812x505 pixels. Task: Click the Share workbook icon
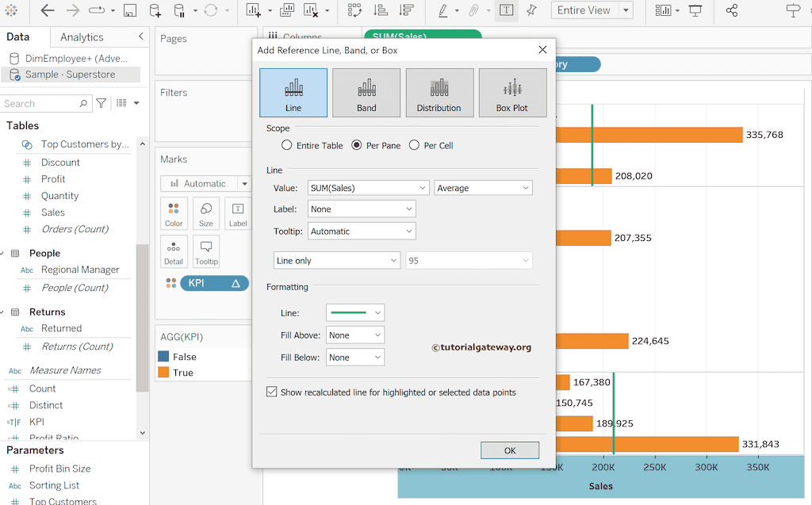(732, 10)
